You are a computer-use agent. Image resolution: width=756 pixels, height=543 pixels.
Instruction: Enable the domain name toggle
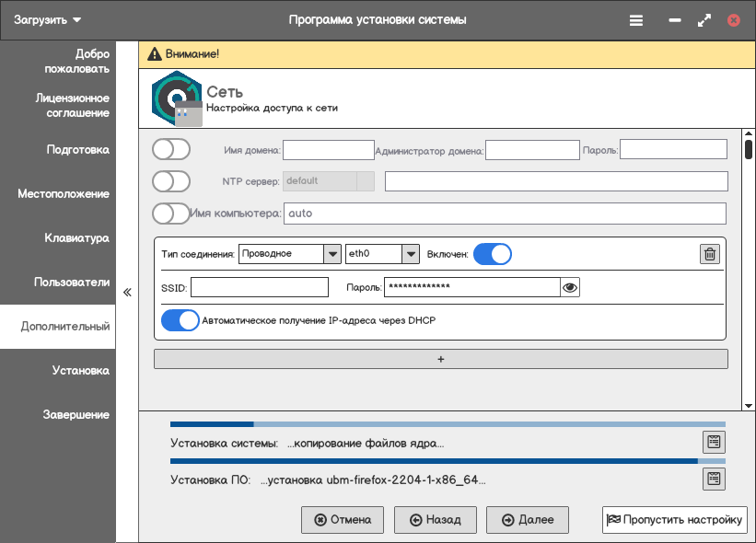tap(171, 149)
